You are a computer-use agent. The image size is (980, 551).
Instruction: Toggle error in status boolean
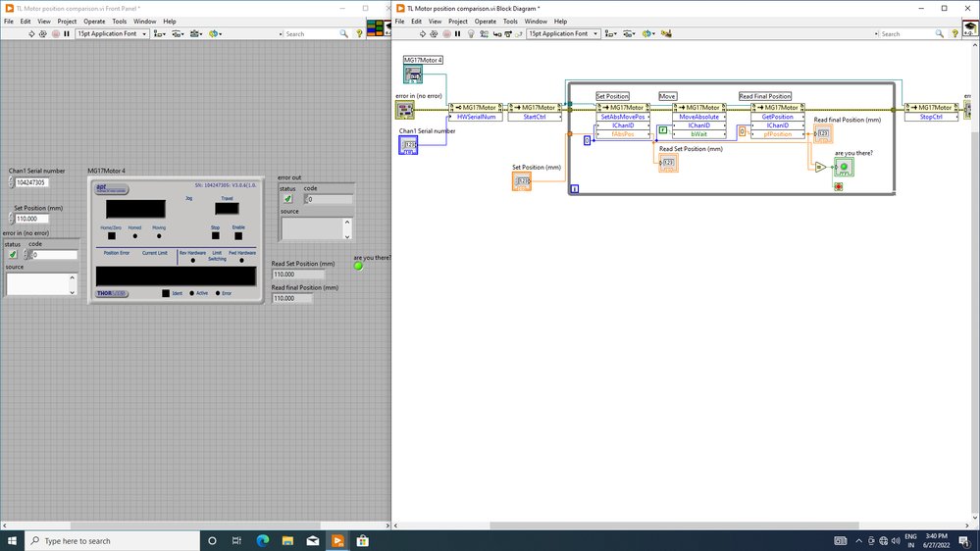pyautogui.click(x=13, y=255)
